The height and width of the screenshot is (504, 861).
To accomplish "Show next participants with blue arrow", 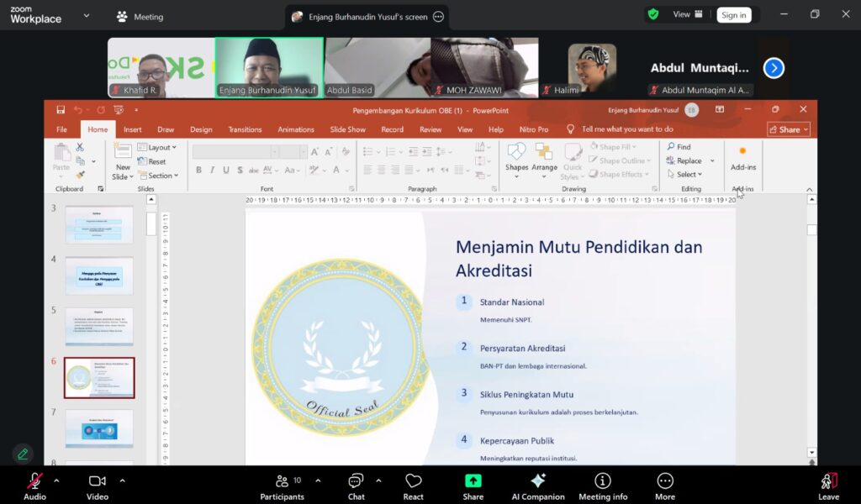I will (x=774, y=68).
